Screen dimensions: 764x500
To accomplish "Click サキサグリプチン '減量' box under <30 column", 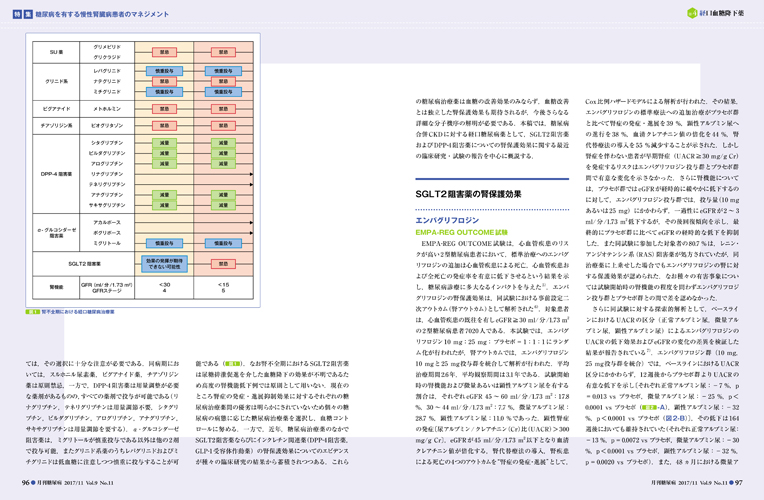I will (x=164, y=205).
